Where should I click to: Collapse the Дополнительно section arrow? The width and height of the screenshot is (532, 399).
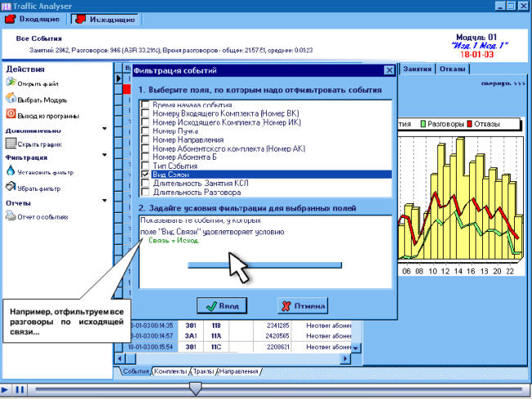[104, 129]
